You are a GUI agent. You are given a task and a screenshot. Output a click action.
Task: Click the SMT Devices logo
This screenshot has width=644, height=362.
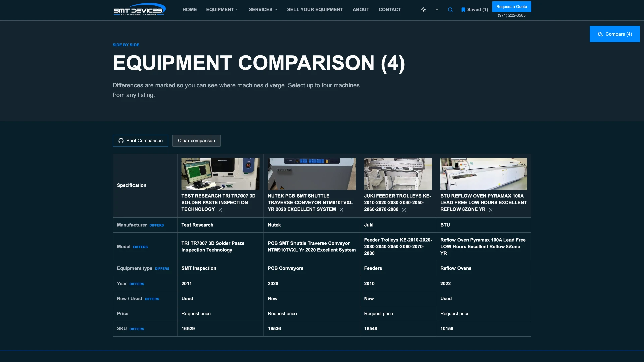(x=140, y=10)
